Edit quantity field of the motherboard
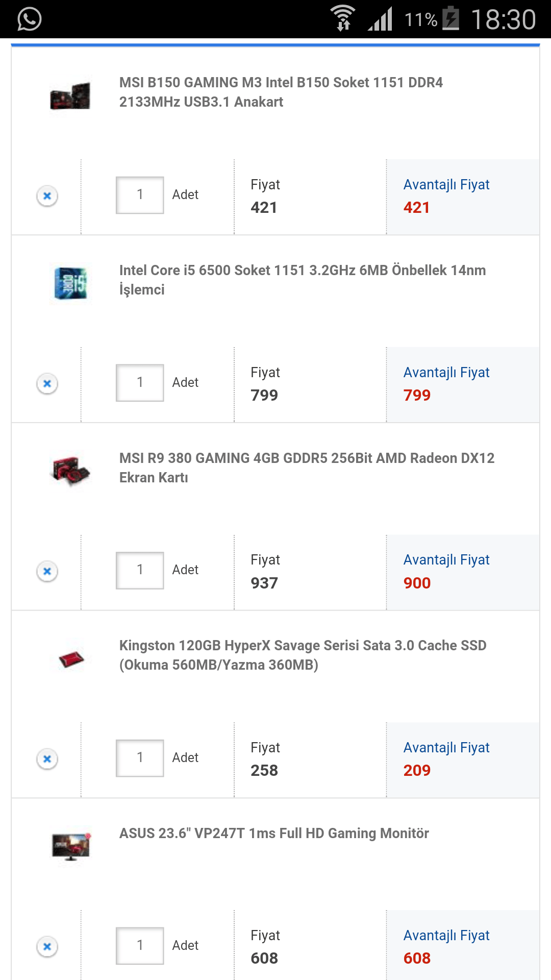 pyautogui.click(x=139, y=194)
